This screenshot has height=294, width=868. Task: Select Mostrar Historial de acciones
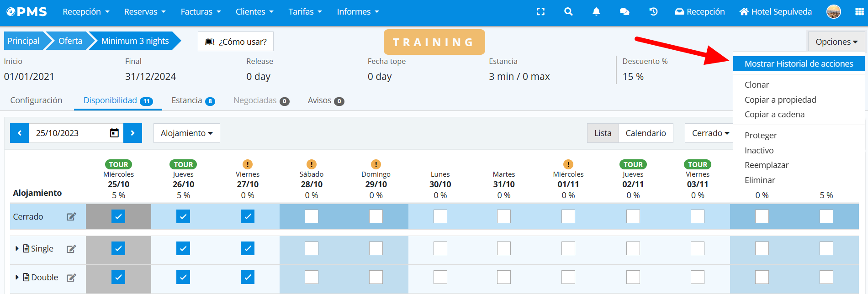point(799,64)
